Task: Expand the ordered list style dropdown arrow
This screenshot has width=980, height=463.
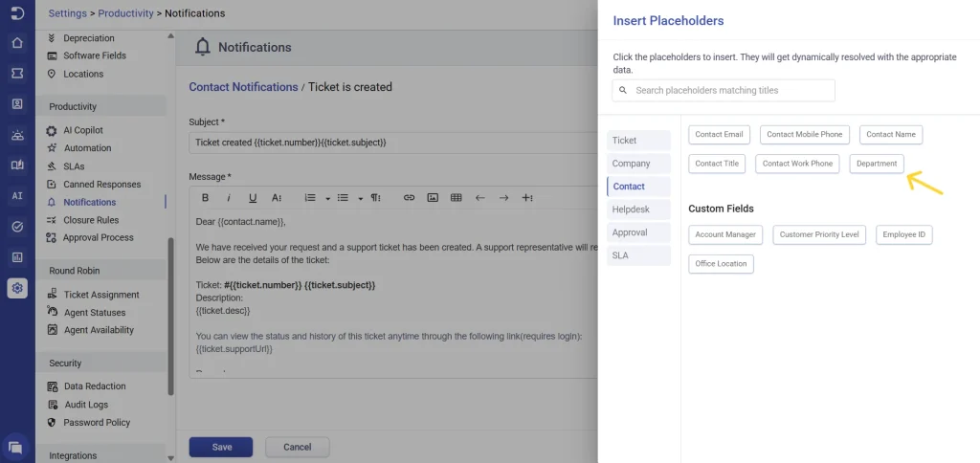Action: 327,199
